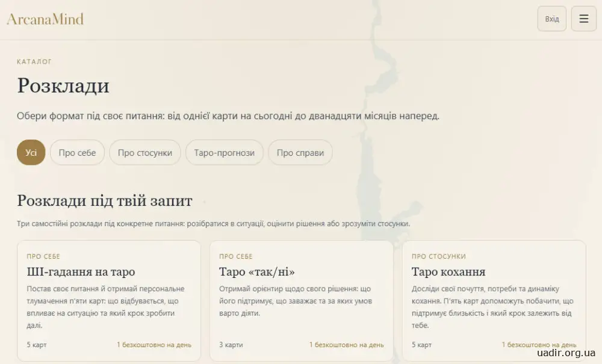Click the ПРО СЕБЕ tag above Таро «так/ні»
The height and width of the screenshot is (364, 602).
236,256
